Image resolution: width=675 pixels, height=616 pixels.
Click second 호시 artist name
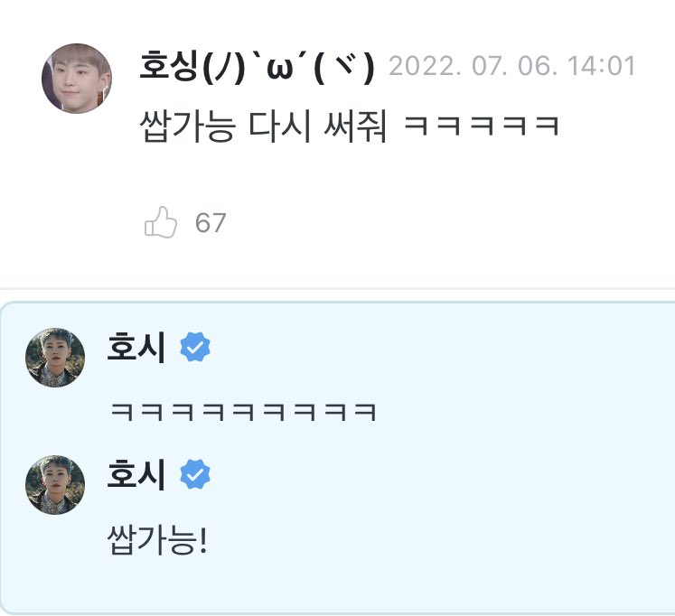pos(136,474)
